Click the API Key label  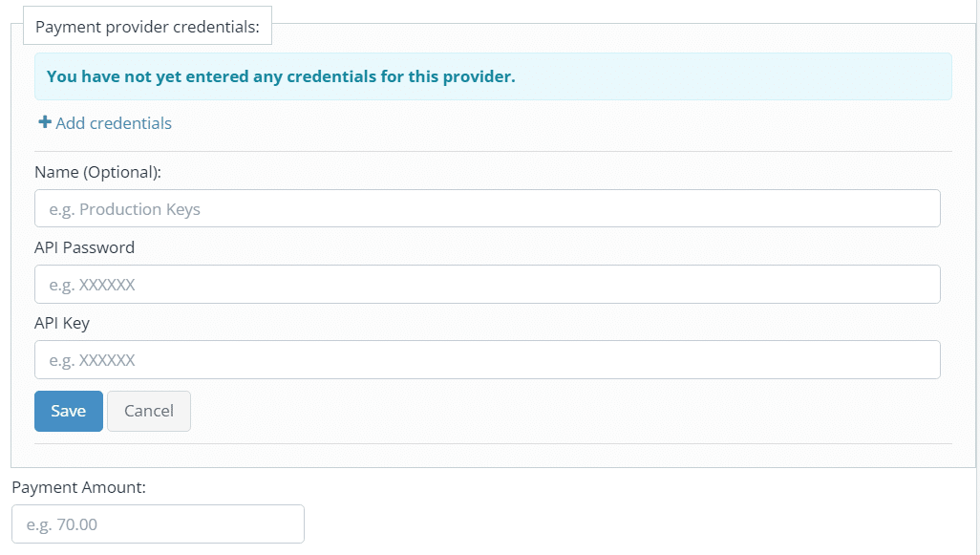[62, 323]
